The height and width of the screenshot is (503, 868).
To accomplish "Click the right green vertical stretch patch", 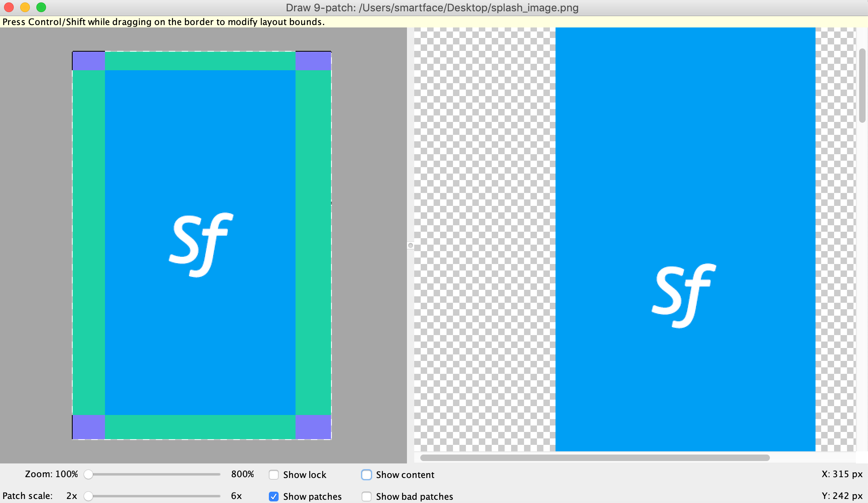I will 313,243.
